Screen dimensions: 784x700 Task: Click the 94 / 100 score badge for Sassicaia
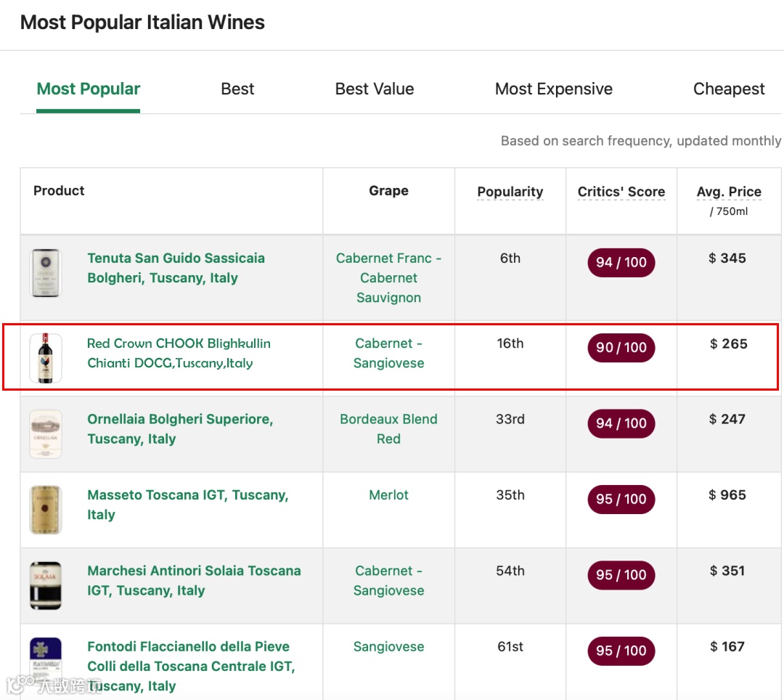pos(621,262)
